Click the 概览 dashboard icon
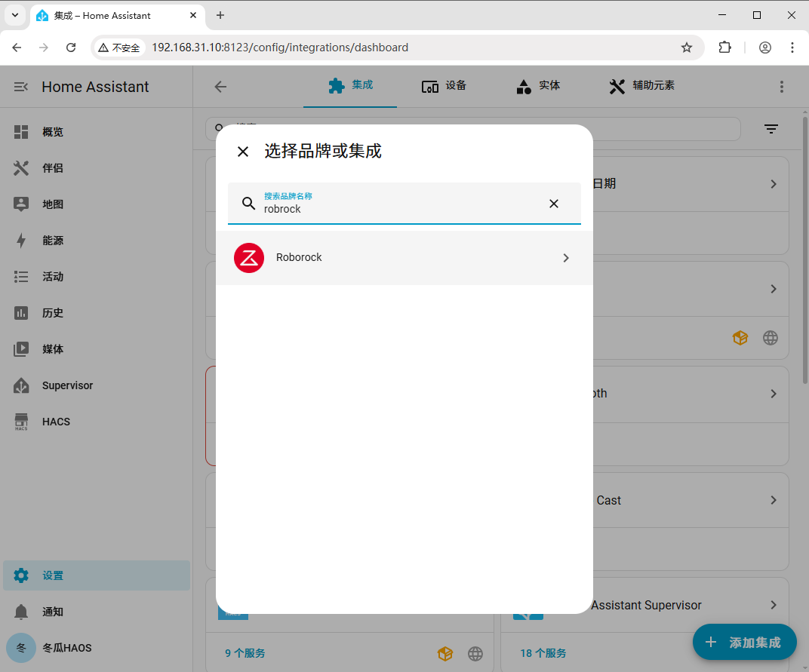The image size is (809, 672). click(x=21, y=132)
